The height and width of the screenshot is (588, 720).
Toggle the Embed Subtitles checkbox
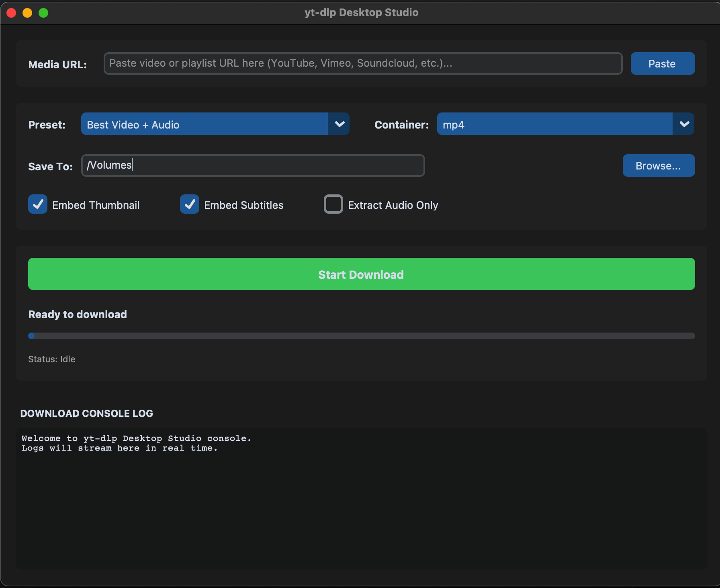tap(190, 204)
